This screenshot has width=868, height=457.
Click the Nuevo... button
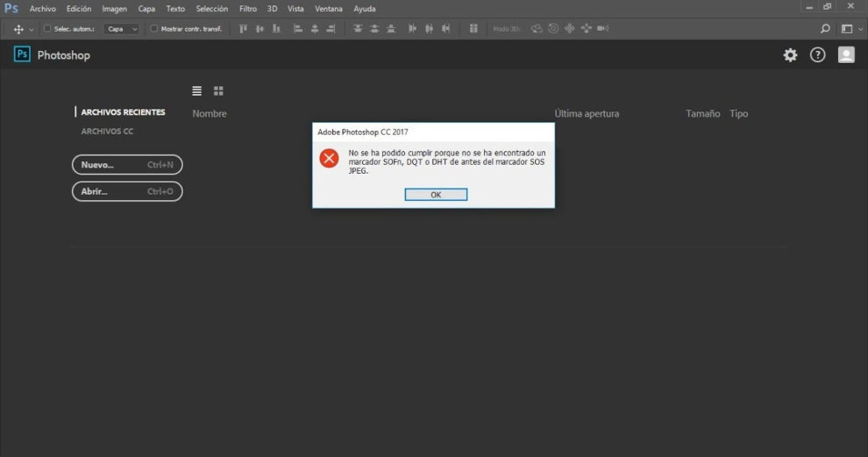pos(127,165)
